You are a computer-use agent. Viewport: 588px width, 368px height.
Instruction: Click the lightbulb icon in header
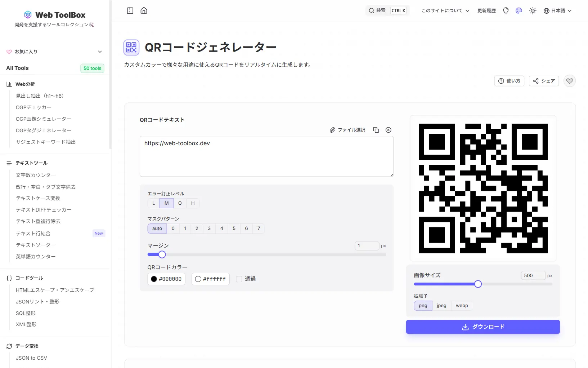506,11
